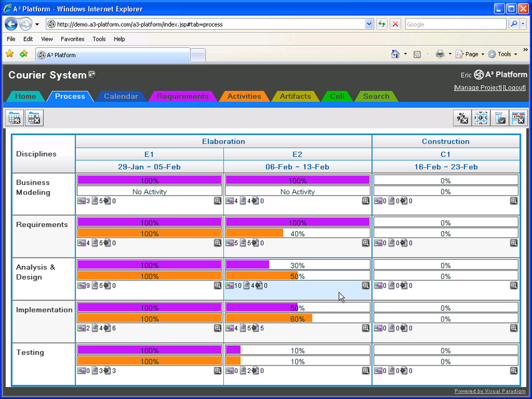532x399 pixels.
Task: Click Requirements E2 orange 40% progress bar
Action: 298,234
